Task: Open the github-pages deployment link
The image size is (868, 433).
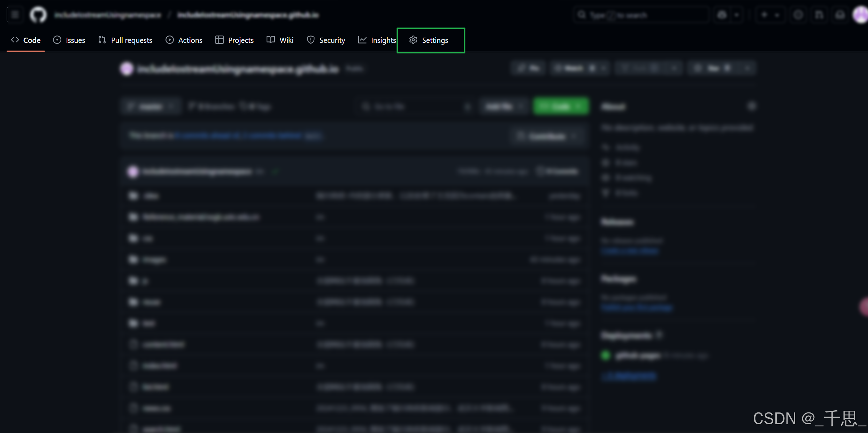Action: (638, 356)
